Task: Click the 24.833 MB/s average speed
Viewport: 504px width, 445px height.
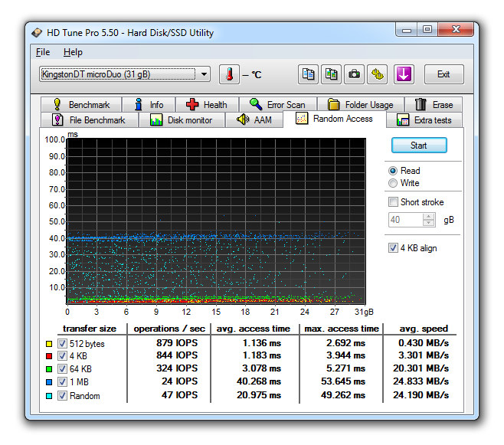Action: [421, 381]
